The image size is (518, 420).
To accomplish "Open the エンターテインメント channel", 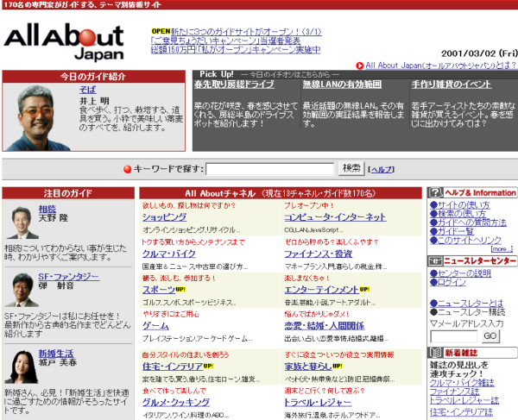I will (x=321, y=290).
